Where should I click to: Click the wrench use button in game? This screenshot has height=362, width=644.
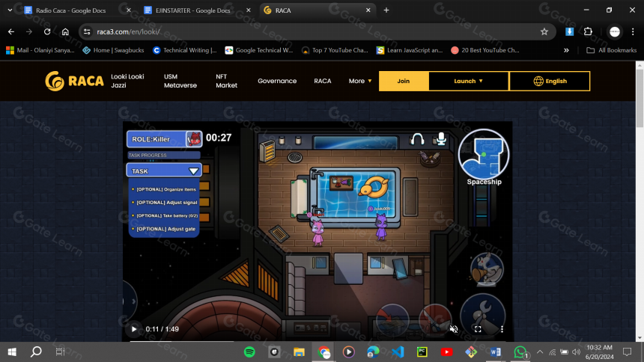coord(482,314)
